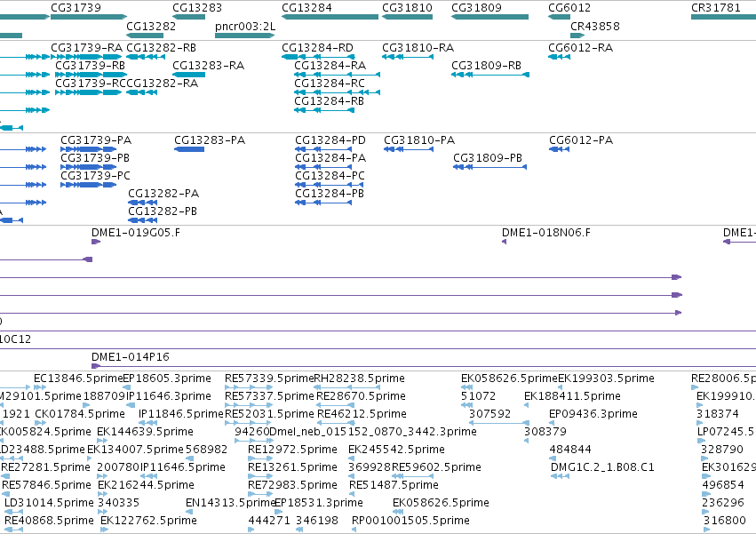This screenshot has height=534, width=756.
Task: Select the CG13284 gene bar label
Action: tap(306, 8)
